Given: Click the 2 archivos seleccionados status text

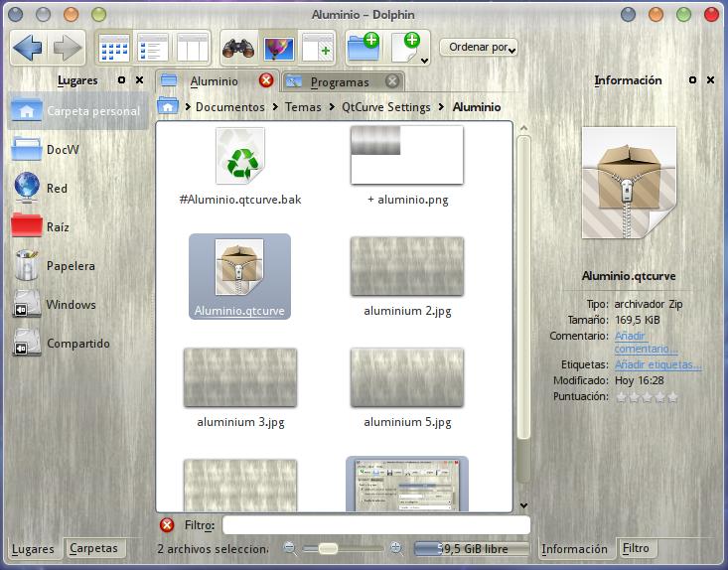Looking at the screenshot, I should tap(213, 548).
